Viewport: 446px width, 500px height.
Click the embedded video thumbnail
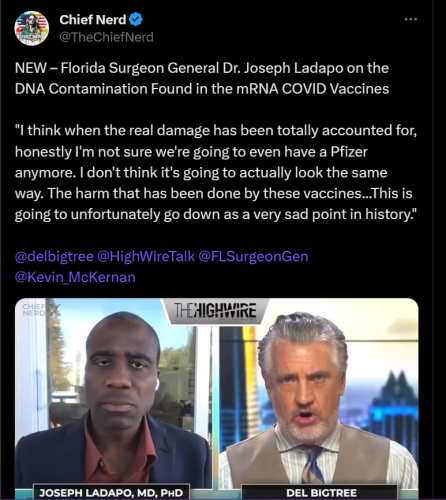[x=217, y=399]
